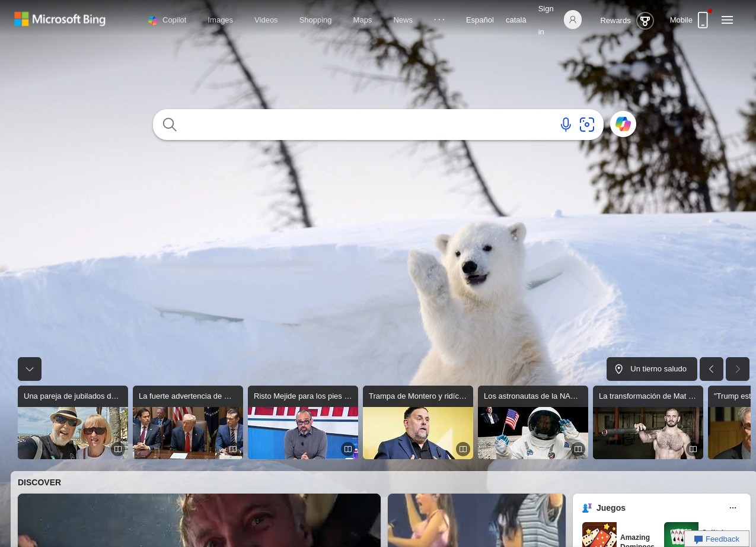Click the Mobile phone icon with notification dot
The width and height of the screenshot is (756, 547).
point(703,20)
